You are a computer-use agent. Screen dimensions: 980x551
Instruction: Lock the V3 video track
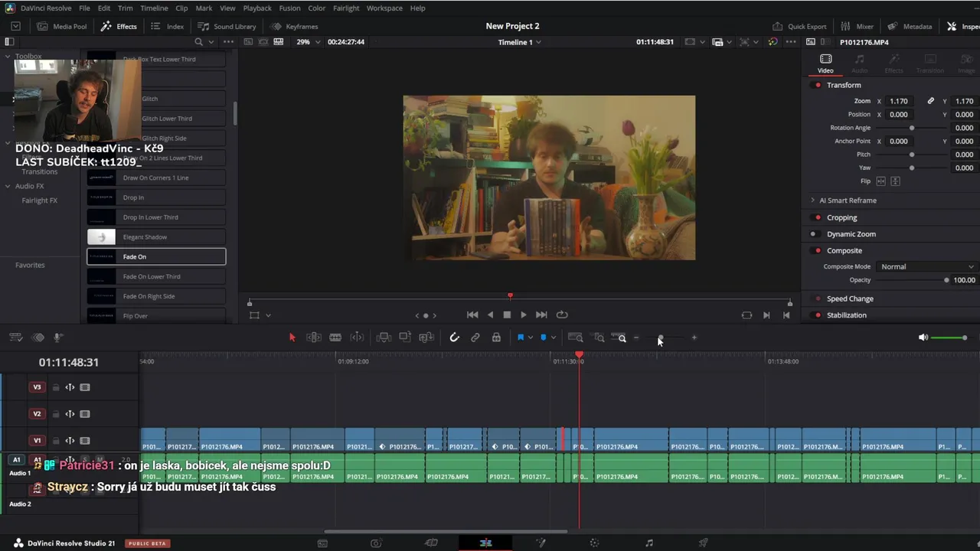pyautogui.click(x=56, y=387)
